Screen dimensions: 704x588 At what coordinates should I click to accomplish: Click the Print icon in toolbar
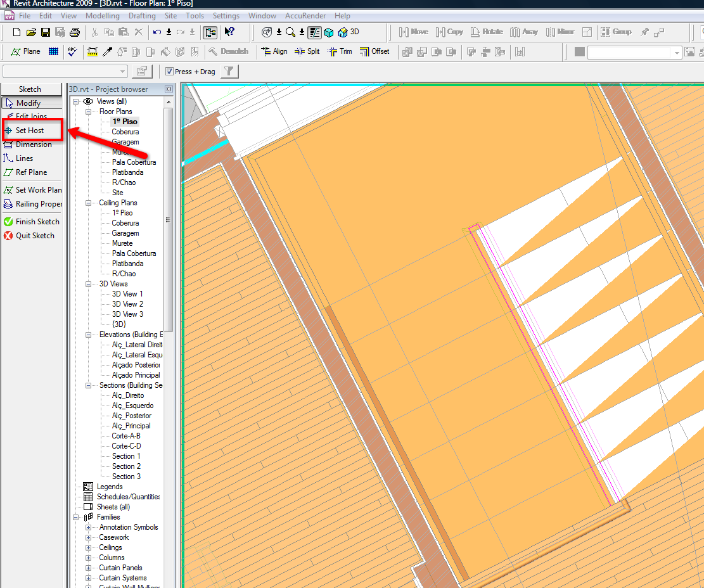click(75, 32)
